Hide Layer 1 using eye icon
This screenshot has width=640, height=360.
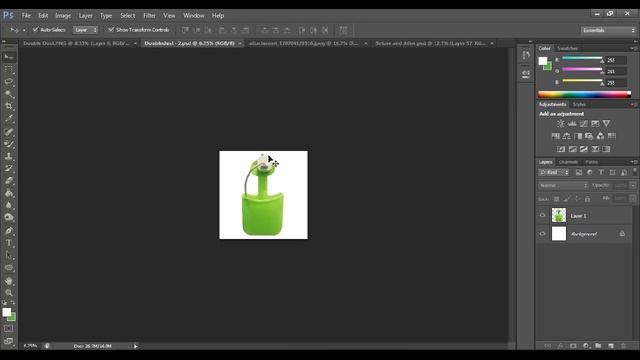pyautogui.click(x=542, y=216)
